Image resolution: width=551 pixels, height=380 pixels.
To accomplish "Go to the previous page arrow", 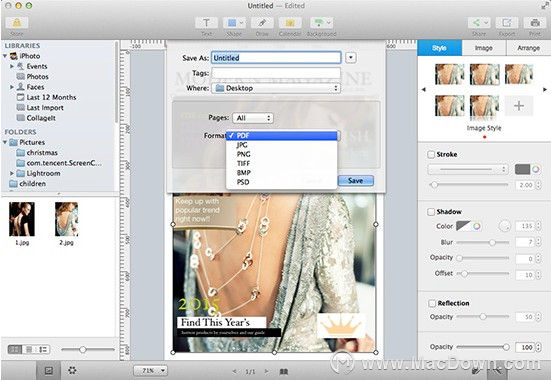I will click(x=235, y=371).
